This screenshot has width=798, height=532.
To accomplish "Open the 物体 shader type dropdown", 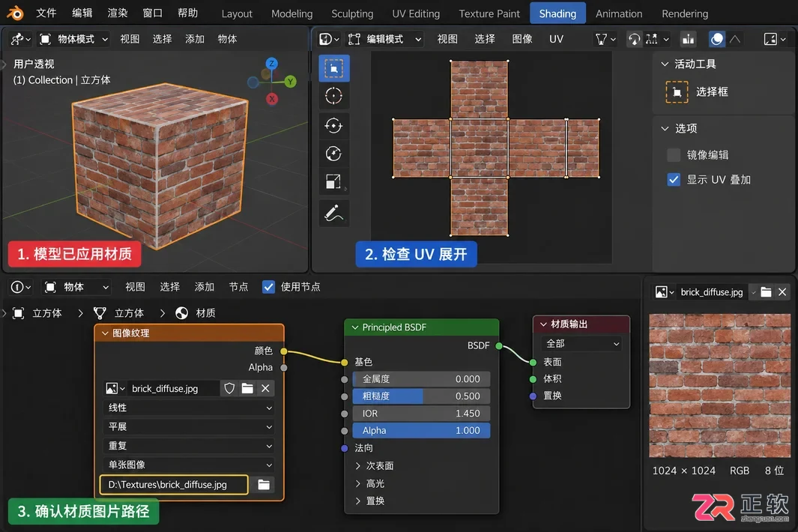I will coord(76,287).
